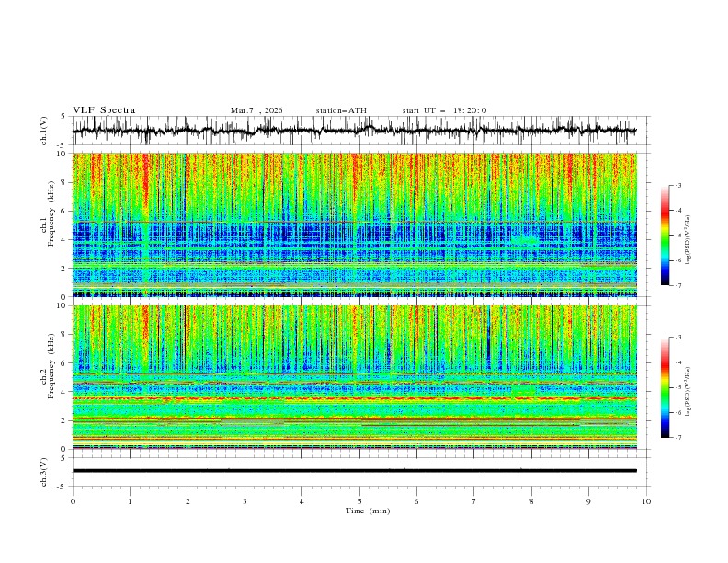The width and height of the screenshot is (728, 563).
Task: Click the "ch.1(V)" axis label
Action: (x=44, y=131)
